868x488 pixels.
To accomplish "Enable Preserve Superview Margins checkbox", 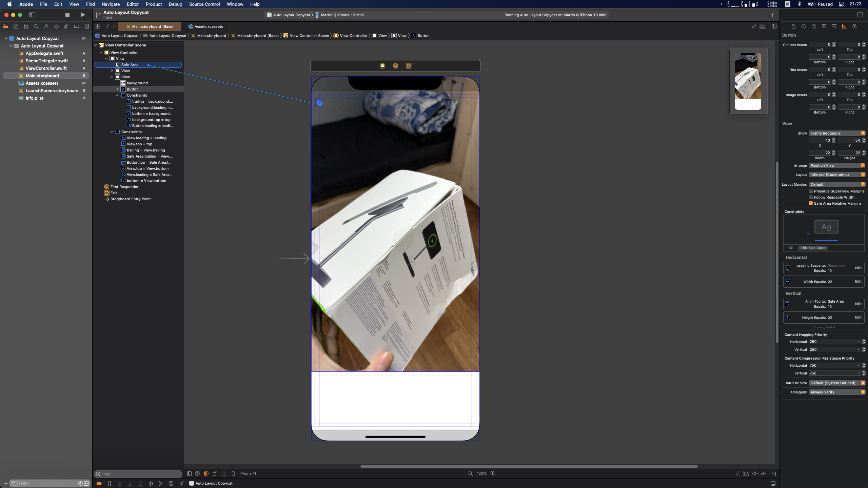I will [x=811, y=191].
